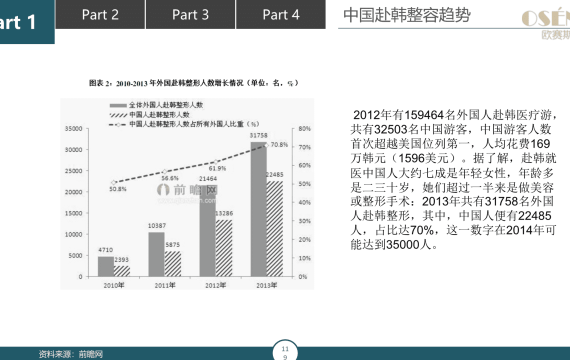Select the Part 3 tab
The height and width of the screenshot is (360, 570).
pos(190,15)
